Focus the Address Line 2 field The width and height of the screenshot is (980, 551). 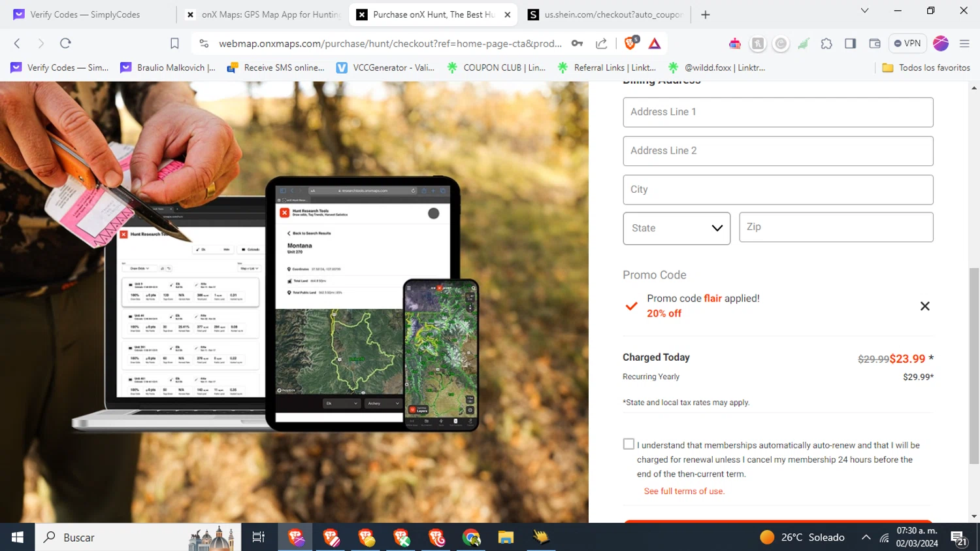pyautogui.click(x=777, y=151)
